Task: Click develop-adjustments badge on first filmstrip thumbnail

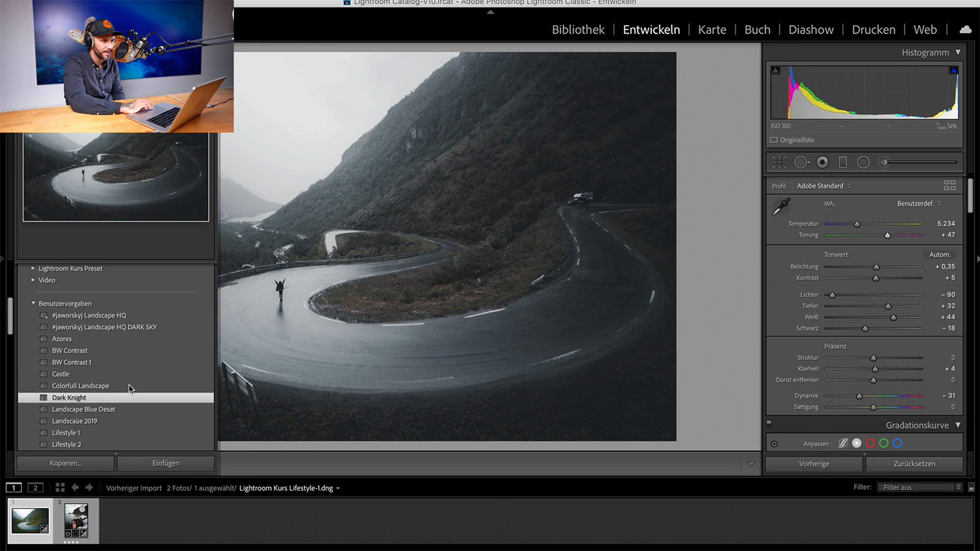Action: coord(44,529)
